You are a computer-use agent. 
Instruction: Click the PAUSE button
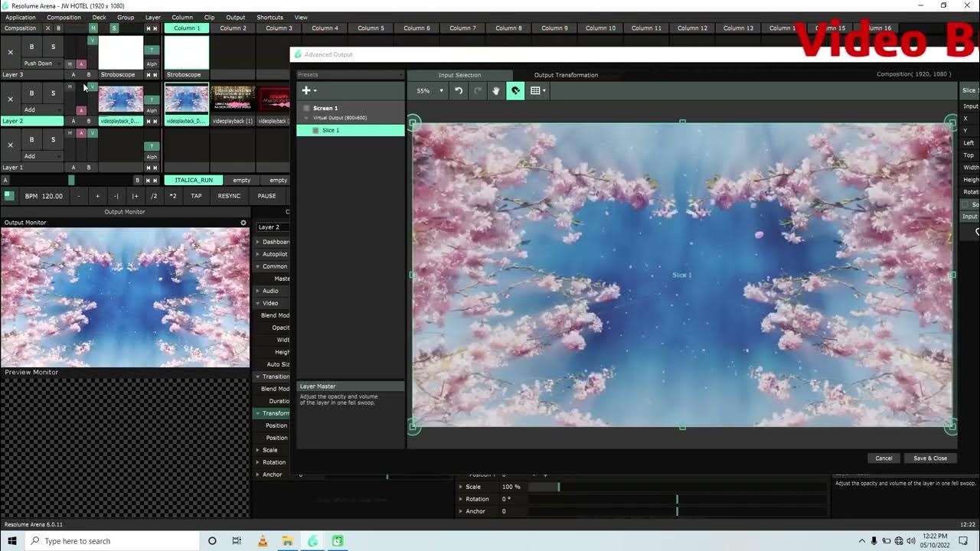pyautogui.click(x=266, y=196)
